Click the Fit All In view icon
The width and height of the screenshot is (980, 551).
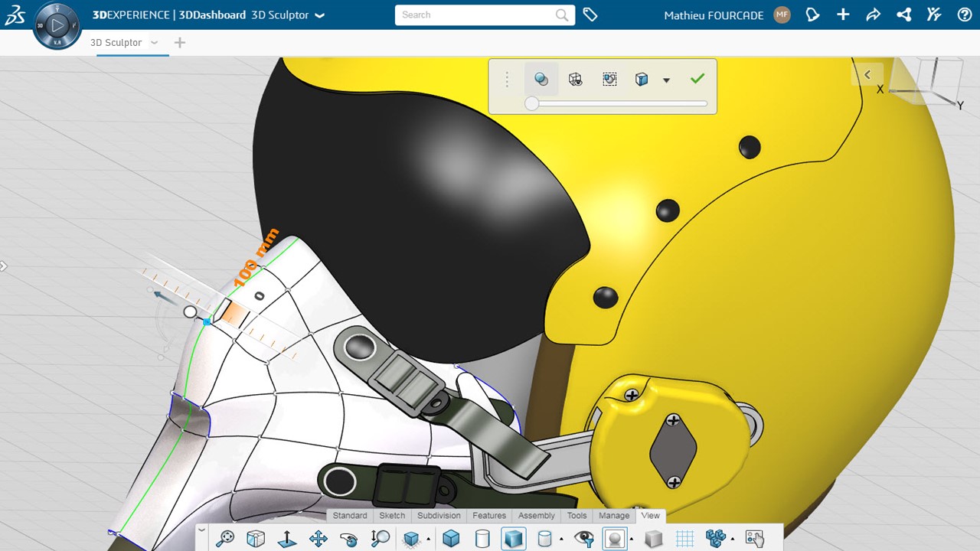(x=224, y=539)
